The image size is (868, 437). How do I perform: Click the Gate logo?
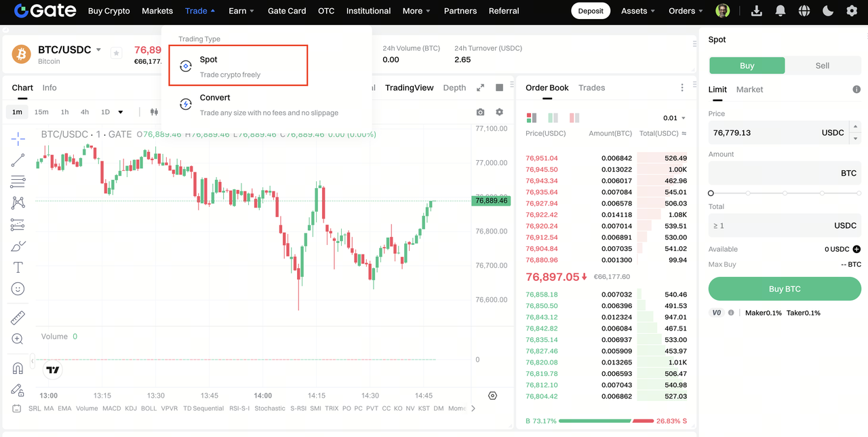[45, 11]
